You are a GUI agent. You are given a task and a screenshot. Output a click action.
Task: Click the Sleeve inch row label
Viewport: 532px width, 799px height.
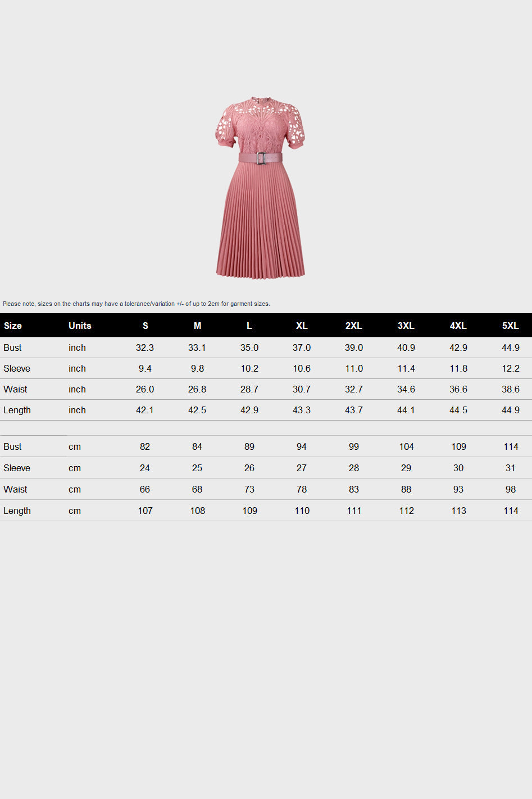click(17, 368)
